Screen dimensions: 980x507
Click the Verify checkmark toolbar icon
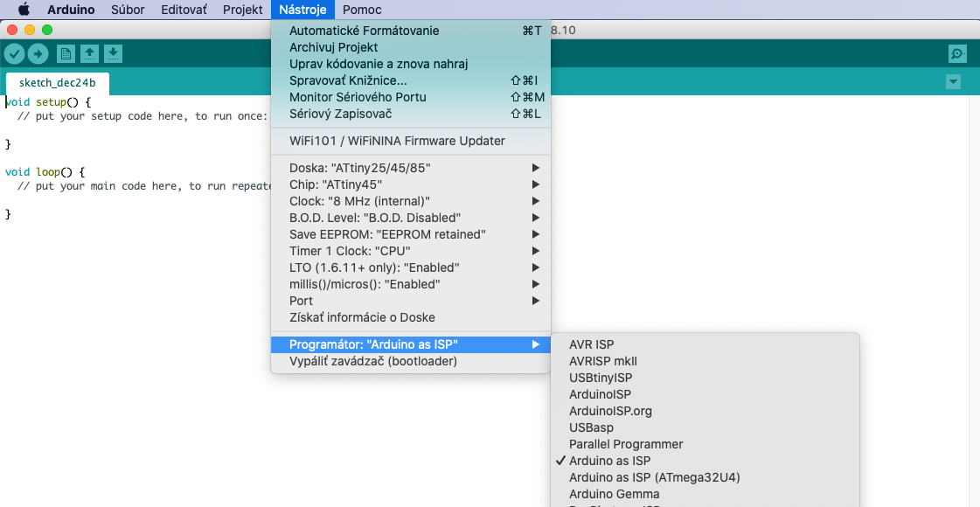[14, 54]
